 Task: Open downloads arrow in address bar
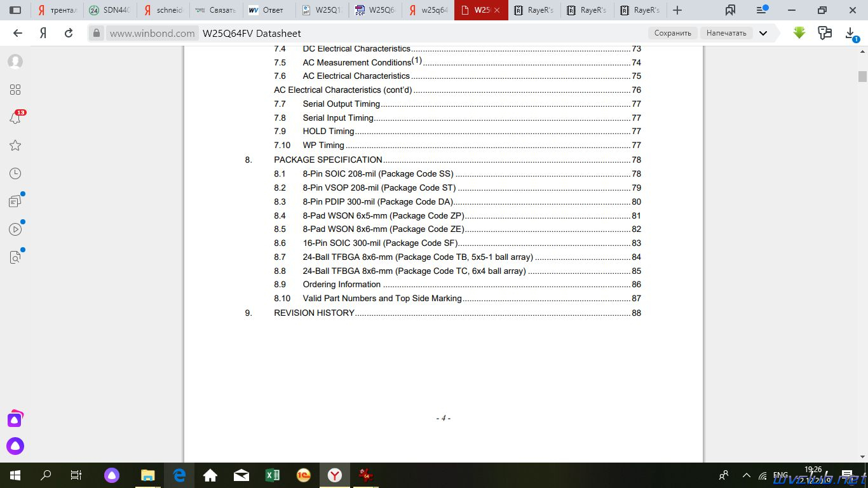[850, 33]
